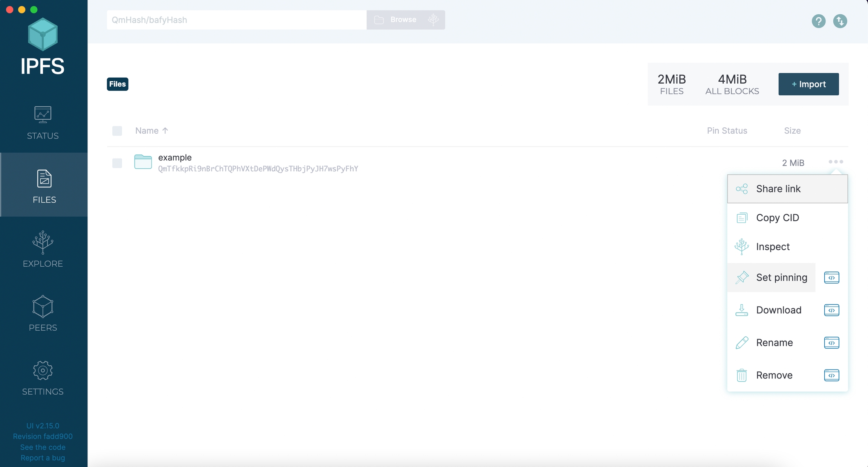Choose Remove from the context menu
868x467 pixels.
(x=771, y=375)
